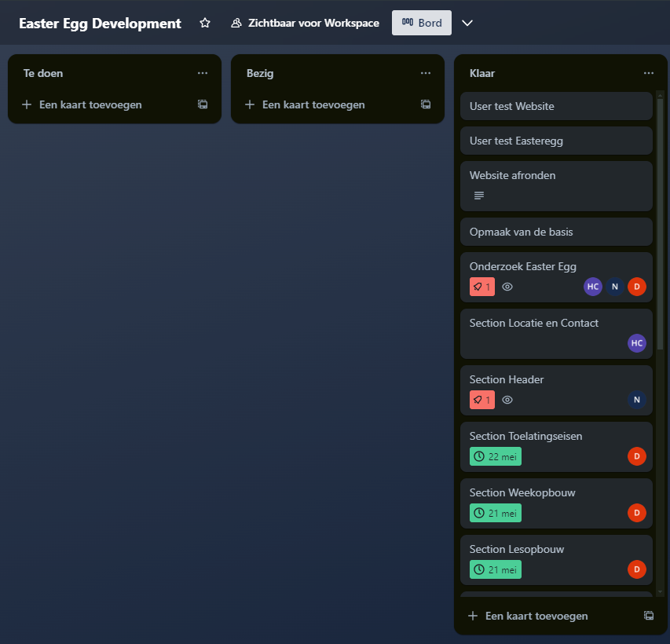Star the Easter Egg Development board

coord(205,24)
